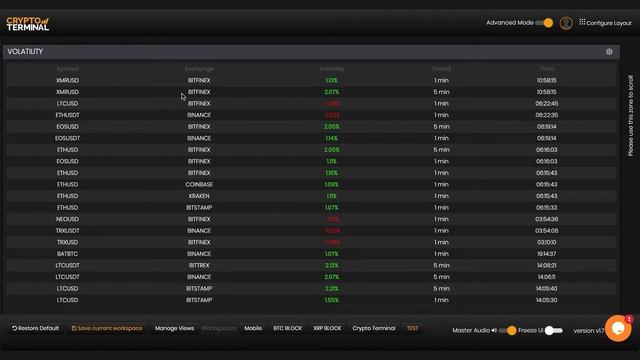Click the Master Audio speaker icon
The width and height of the screenshot is (640, 360).
tap(494, 330)
